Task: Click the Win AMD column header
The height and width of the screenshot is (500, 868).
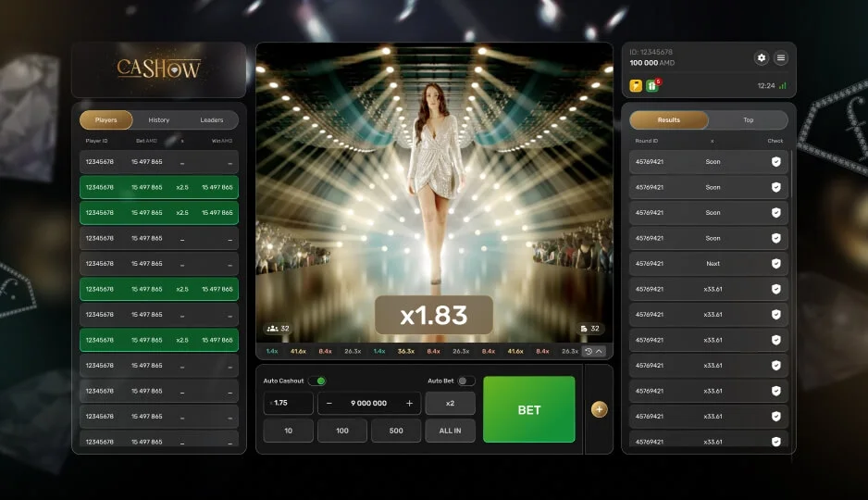Action: tap(222, 141)
